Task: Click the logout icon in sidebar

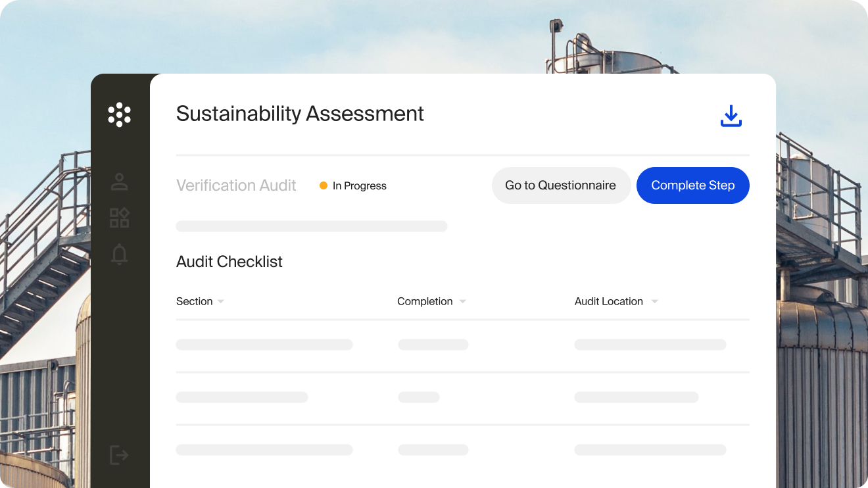Action: pos(119,454)
